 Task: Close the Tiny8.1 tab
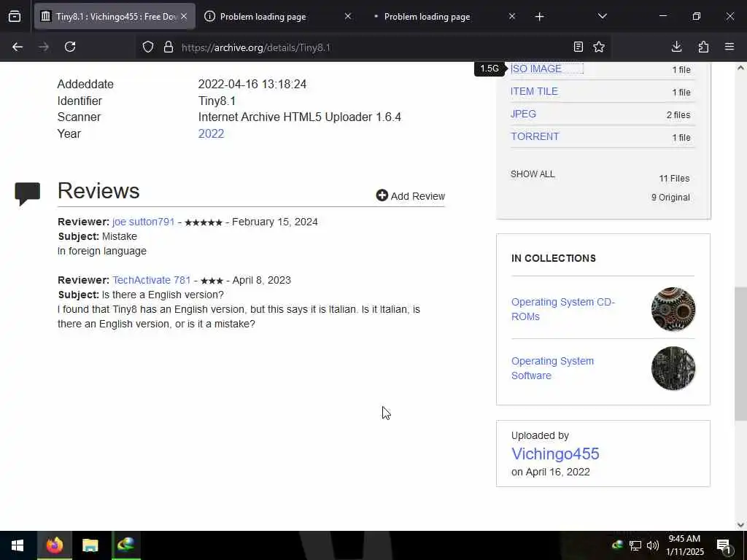[184, 16]
